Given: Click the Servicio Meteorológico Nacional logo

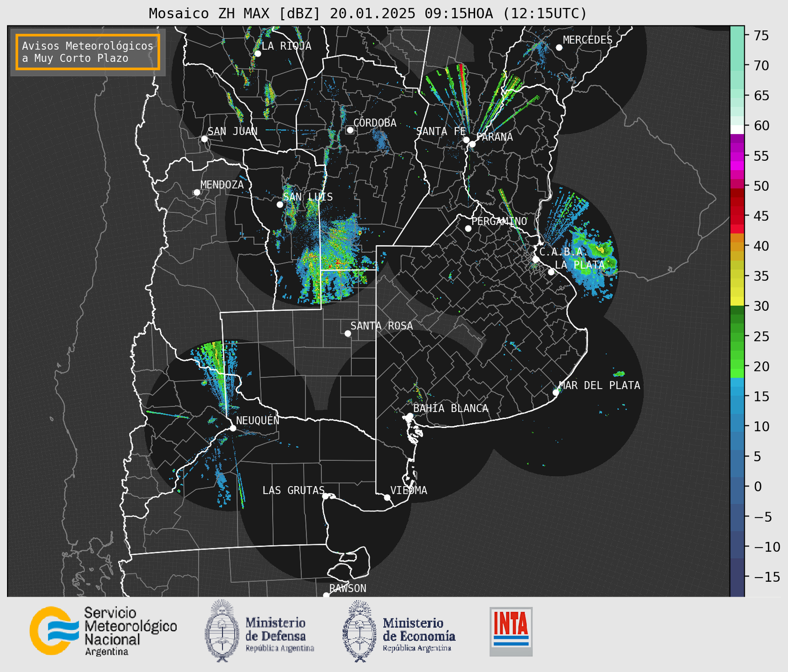Looking at the screenshot, I should point(103,631).
